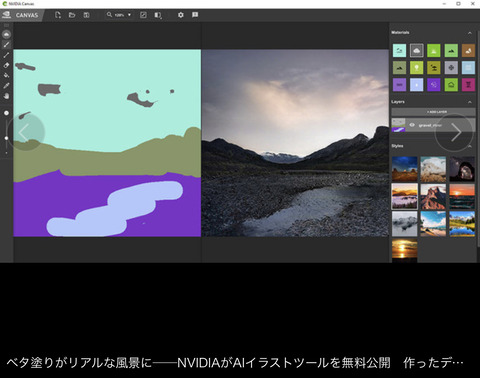Apply the dark starry cave style
480x378 pixels.
[462, 169]
